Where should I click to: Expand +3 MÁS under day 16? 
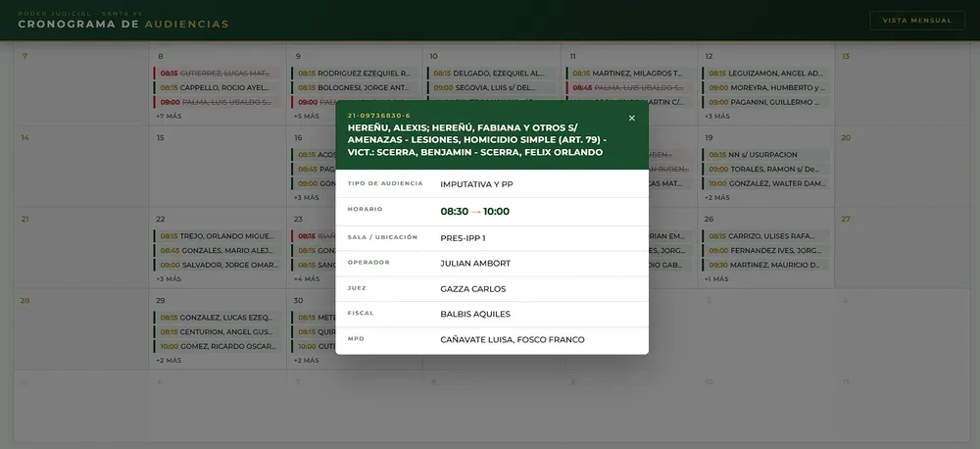point(306,198)
